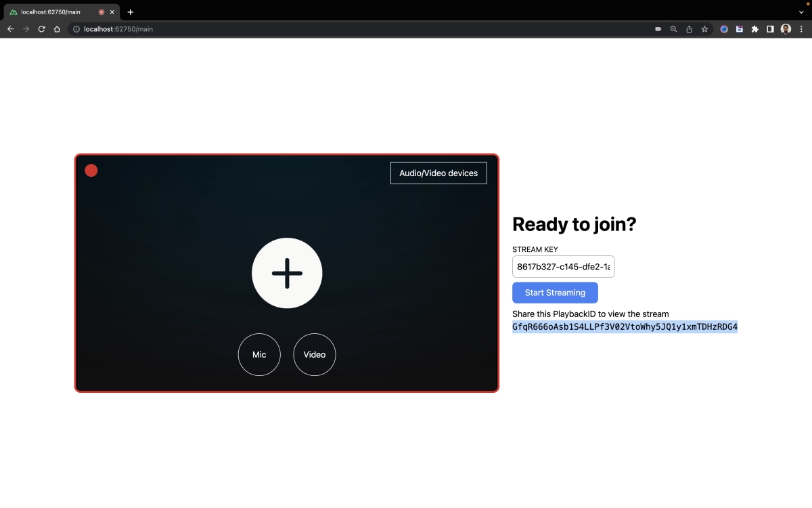Expand the tab search chevron
812x508 pixels.
point(802,12)
